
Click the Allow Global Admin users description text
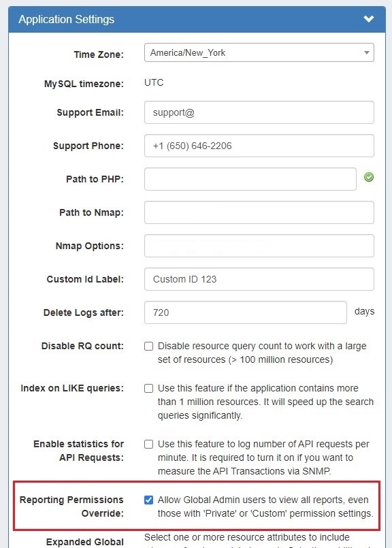tap(265, 506)
